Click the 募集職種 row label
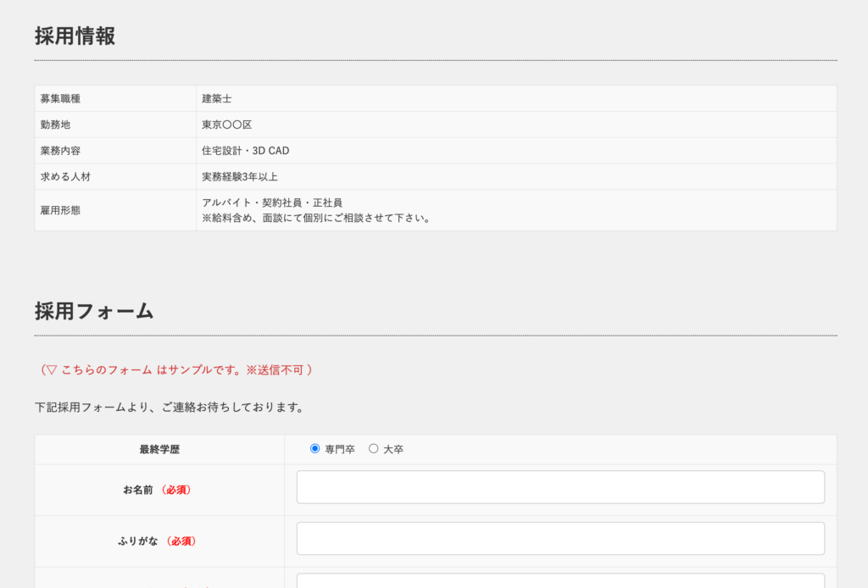 click(60, 99)
